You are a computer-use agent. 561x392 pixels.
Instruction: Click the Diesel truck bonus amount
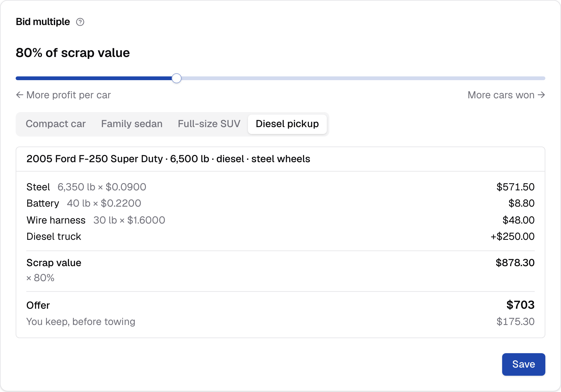[x=512, y=236]
